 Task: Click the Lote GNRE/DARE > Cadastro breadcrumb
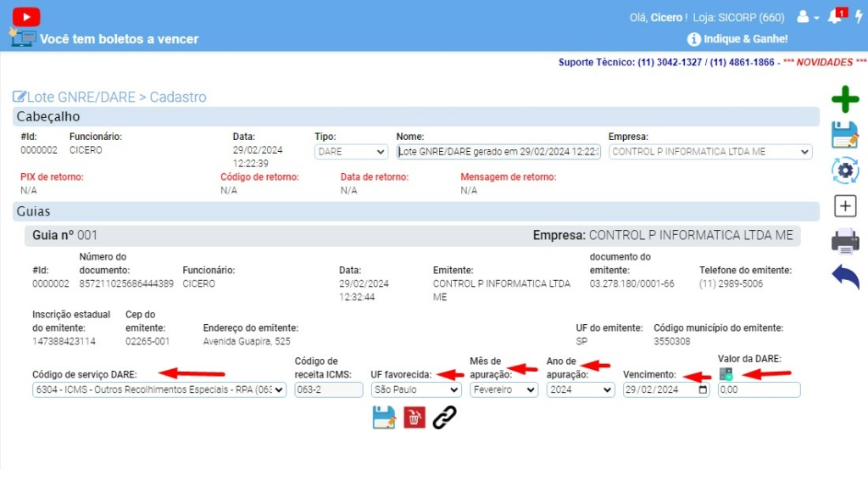116,97
